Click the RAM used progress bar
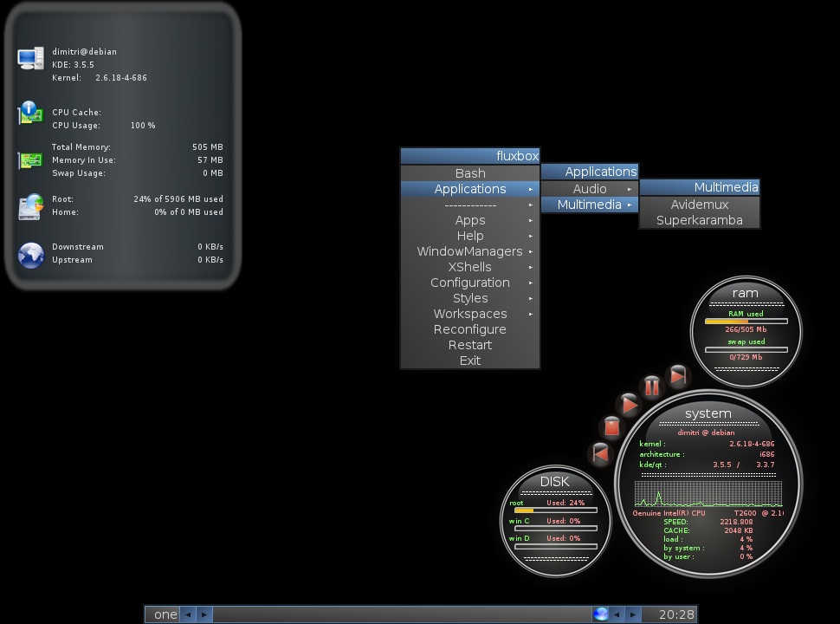 click(x=746, y=322)
